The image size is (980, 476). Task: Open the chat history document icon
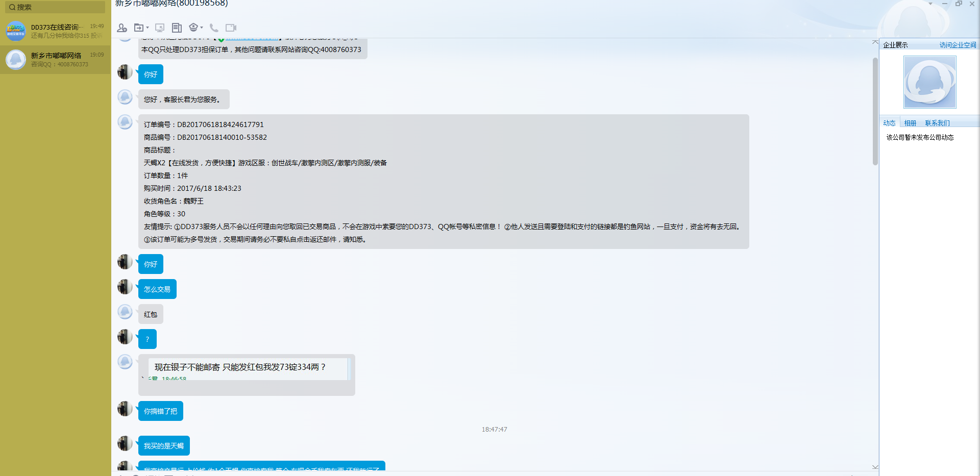tap(177, 28)
